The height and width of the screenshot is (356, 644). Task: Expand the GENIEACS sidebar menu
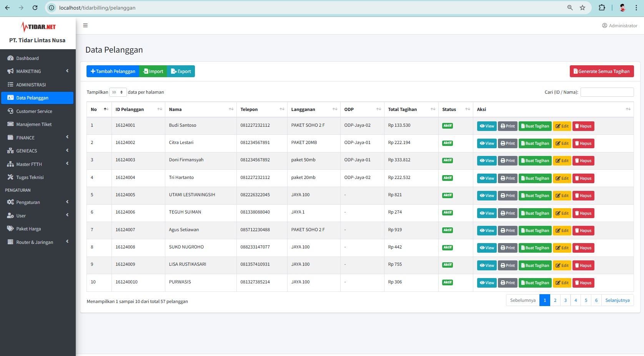pos(38,151)
